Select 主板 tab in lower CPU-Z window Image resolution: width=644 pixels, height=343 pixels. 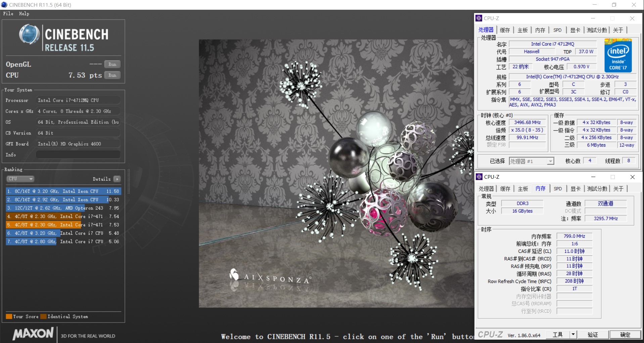523,189
